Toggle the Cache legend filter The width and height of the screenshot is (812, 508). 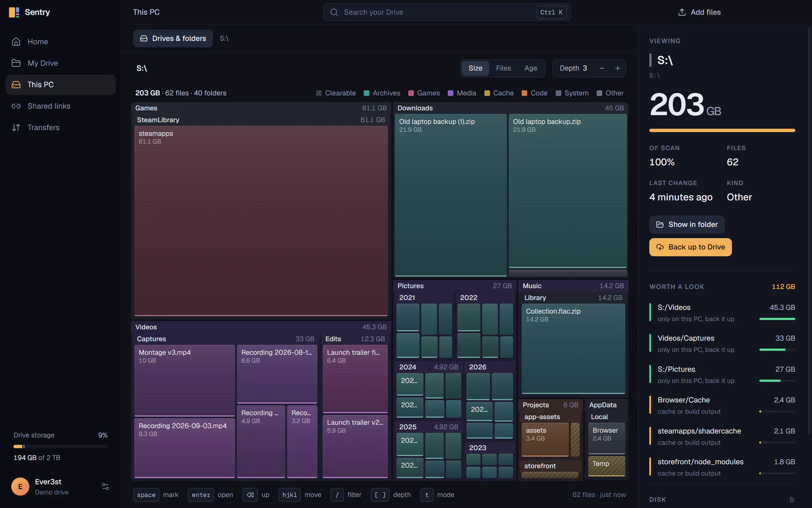(499, 93)
